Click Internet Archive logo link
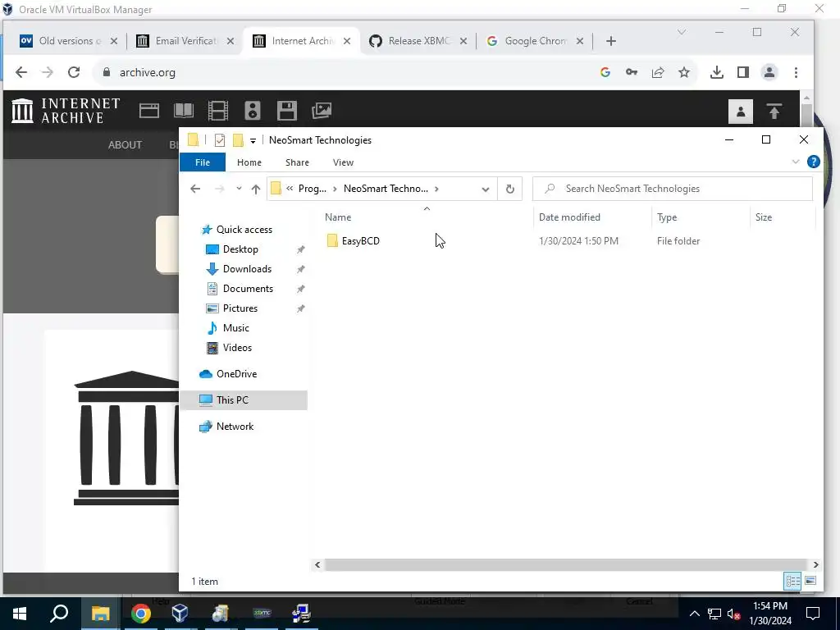Viewport: 840px width, 630px height. click(x=66, y=111)
